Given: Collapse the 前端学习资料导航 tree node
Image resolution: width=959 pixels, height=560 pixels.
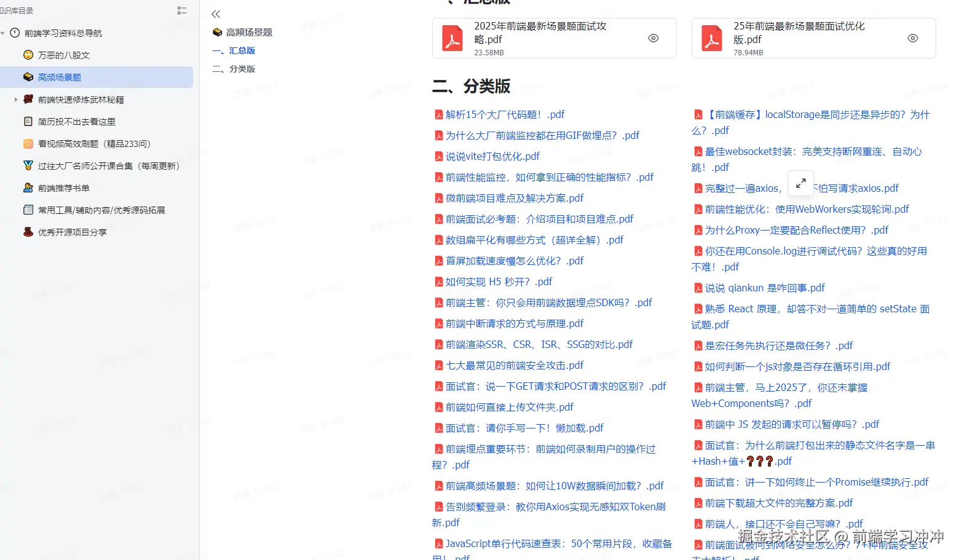Looking at the screenshot, I should (x=3, y=33).
